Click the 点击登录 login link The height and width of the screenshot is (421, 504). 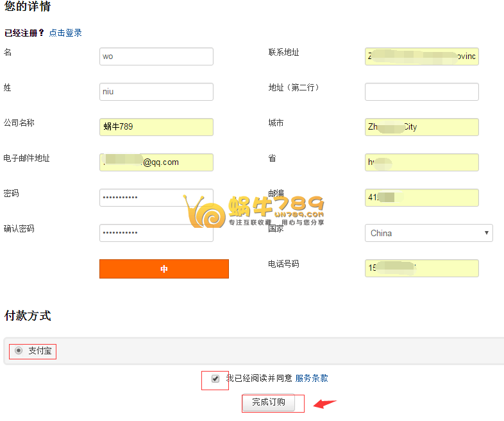(x=65, y=33)
